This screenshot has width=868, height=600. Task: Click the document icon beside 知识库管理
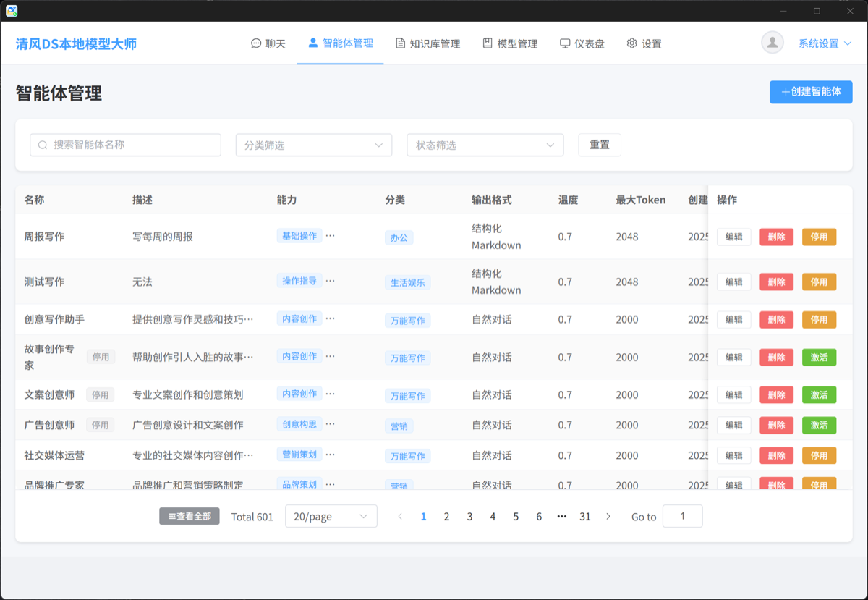tap(400, 43)
